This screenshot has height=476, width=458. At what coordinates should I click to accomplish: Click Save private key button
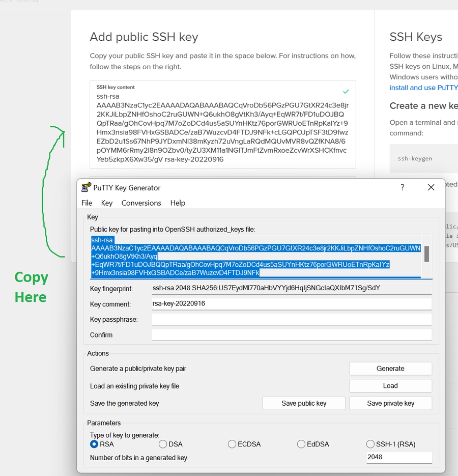(390, 403)
